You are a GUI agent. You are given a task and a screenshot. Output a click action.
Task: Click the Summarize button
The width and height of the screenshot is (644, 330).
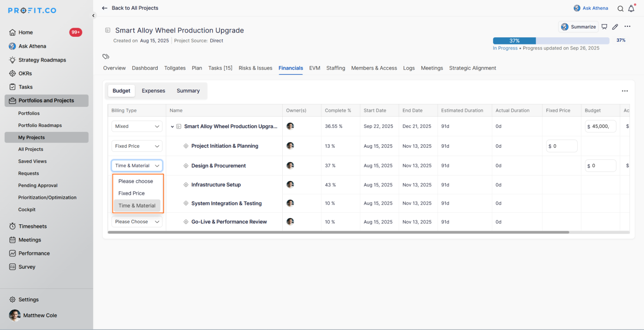tap(578, 27)
